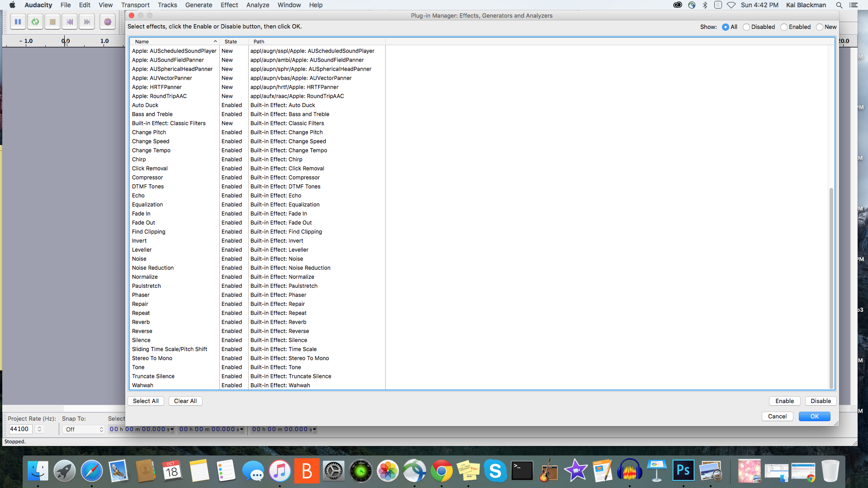Open iTunes from the dock
The image size is (868, 488).
click(279, 471)
